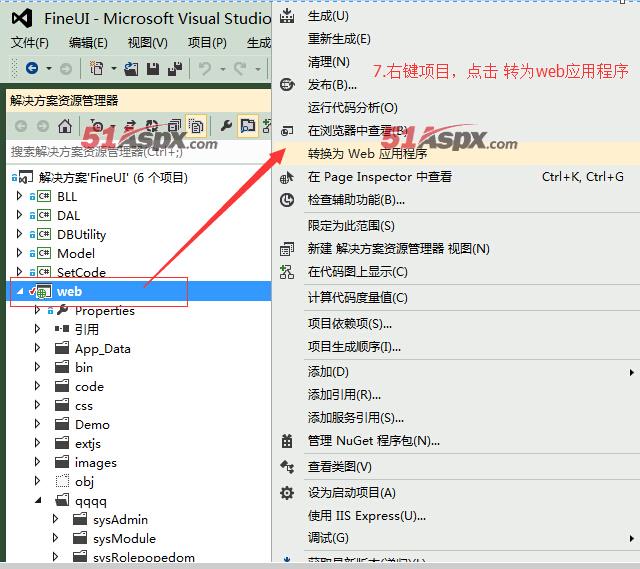Toggle the Show All Files button

[x=196, y=126]
